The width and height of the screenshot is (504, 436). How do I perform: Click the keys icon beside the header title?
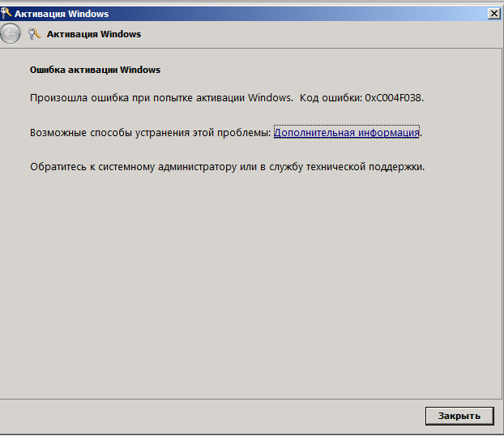(x=34, y=34)
